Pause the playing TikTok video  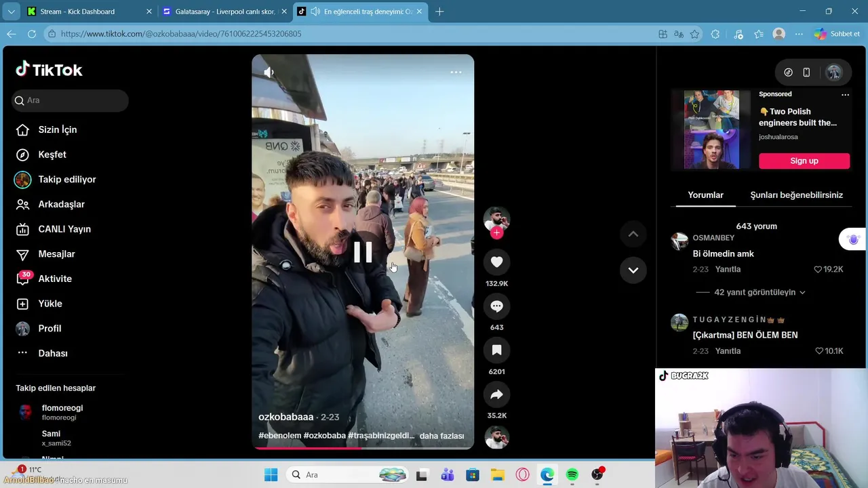(x=363, y=252)
